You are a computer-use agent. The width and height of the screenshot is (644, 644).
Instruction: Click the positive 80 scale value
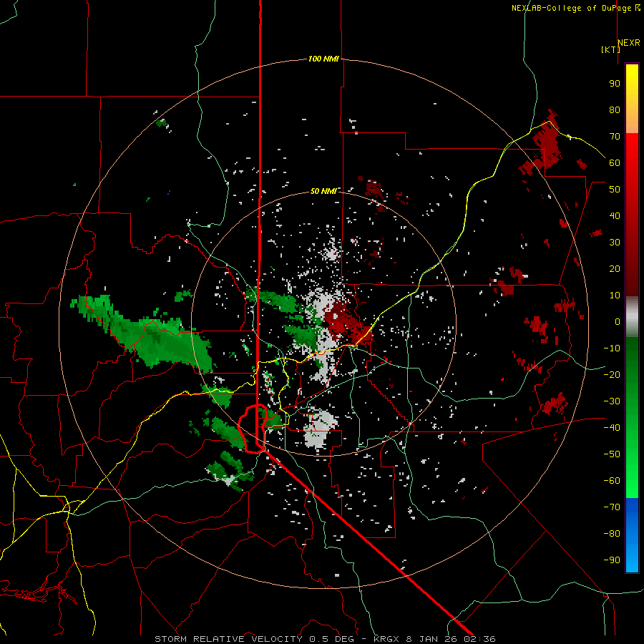click(x=615, y=110)
